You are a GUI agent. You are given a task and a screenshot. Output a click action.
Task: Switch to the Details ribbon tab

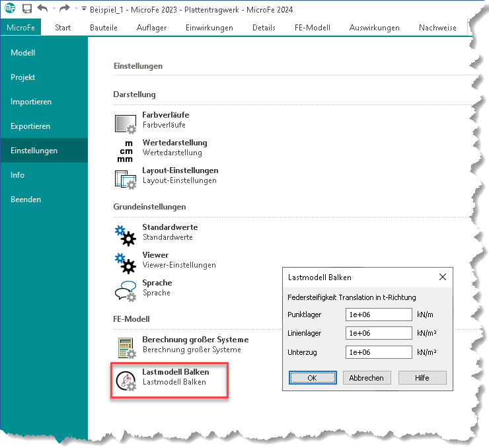tap(264, 28)
